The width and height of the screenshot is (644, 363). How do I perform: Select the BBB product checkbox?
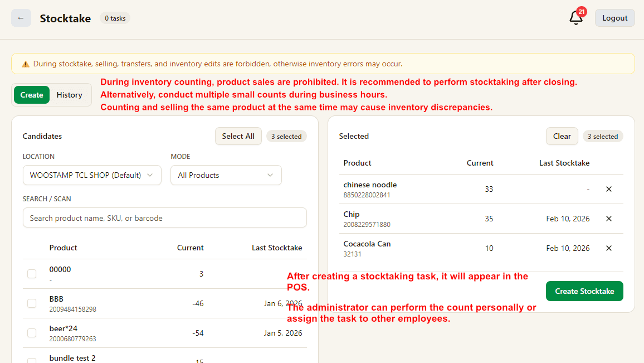point(32,303)
